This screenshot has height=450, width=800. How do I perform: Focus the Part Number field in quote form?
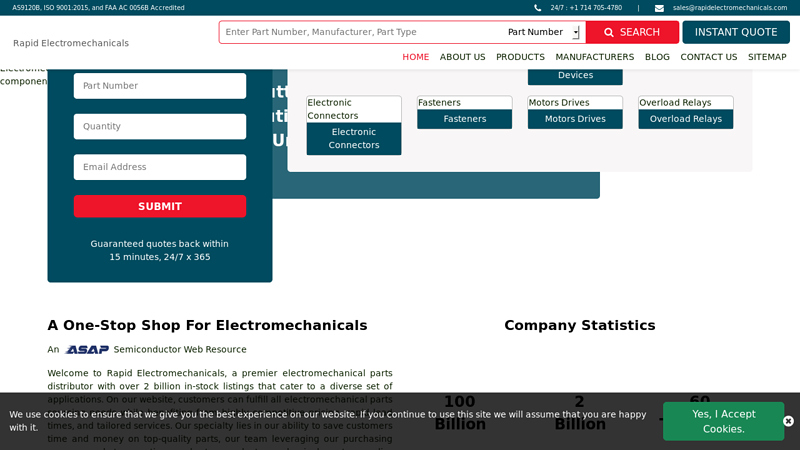[x=160, y=86]
